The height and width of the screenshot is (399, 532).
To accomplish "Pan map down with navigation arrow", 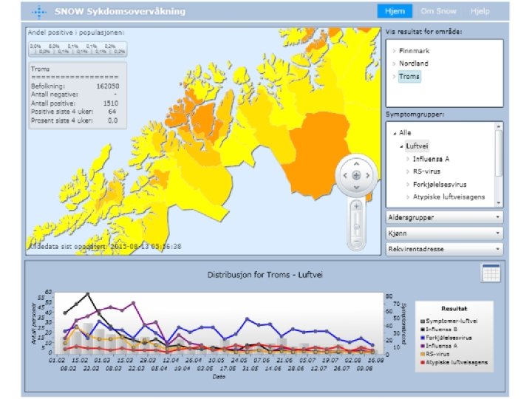I will (356, 187).
